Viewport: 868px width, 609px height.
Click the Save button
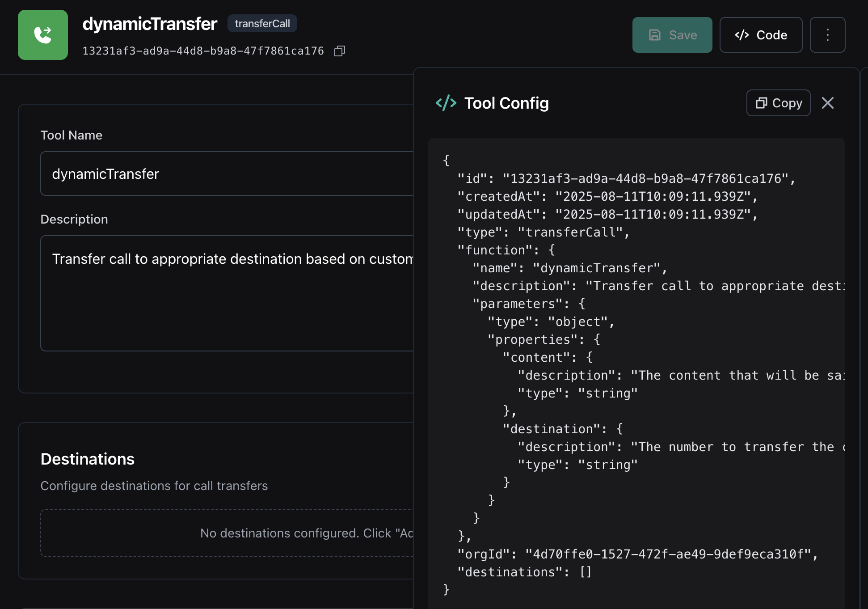click(x=672, y=35)
